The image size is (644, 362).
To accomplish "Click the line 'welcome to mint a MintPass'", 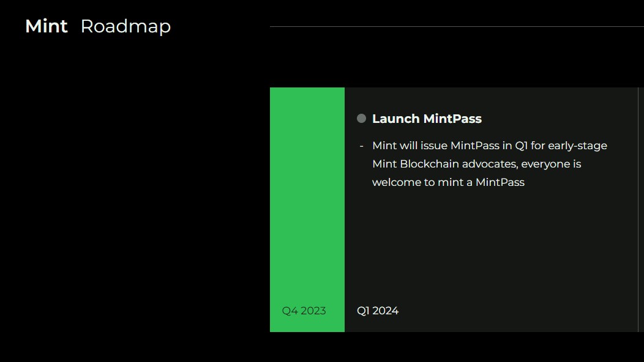I will click(x=448, y=182).
